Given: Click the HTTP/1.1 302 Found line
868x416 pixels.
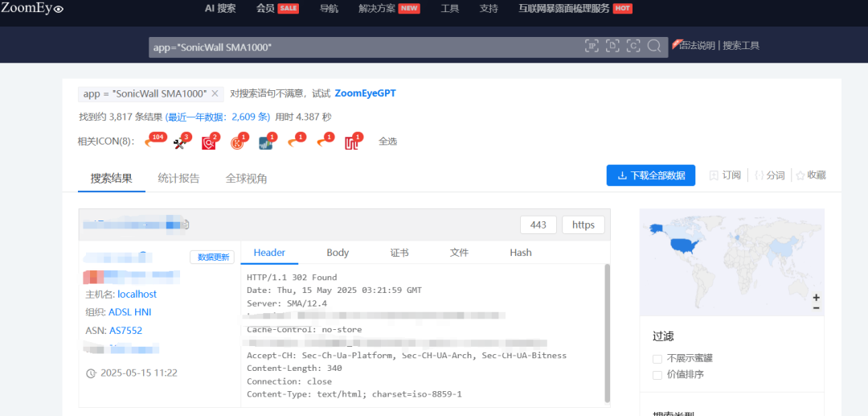Looking at the screenshot, I should pyautogui.click(x=292, y=278).
